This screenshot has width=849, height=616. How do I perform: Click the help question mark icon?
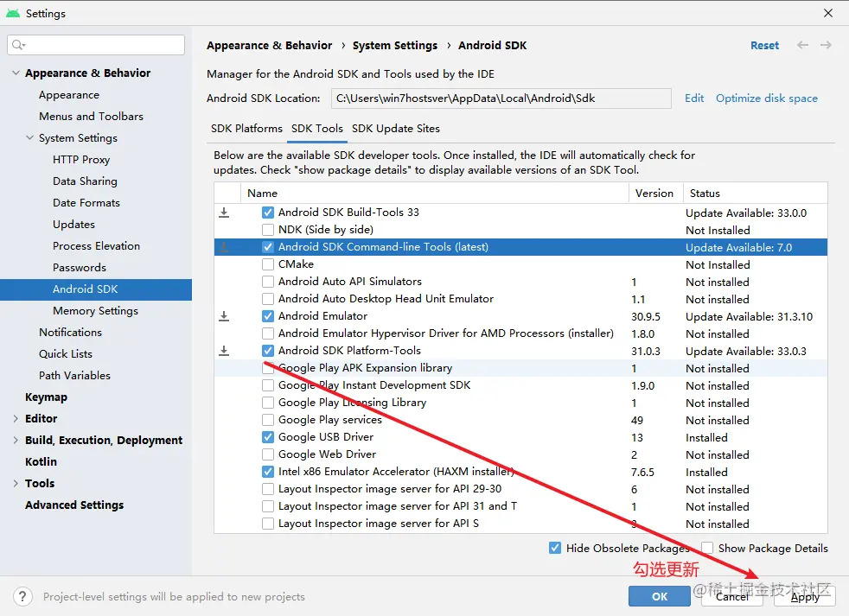[22, 596]
